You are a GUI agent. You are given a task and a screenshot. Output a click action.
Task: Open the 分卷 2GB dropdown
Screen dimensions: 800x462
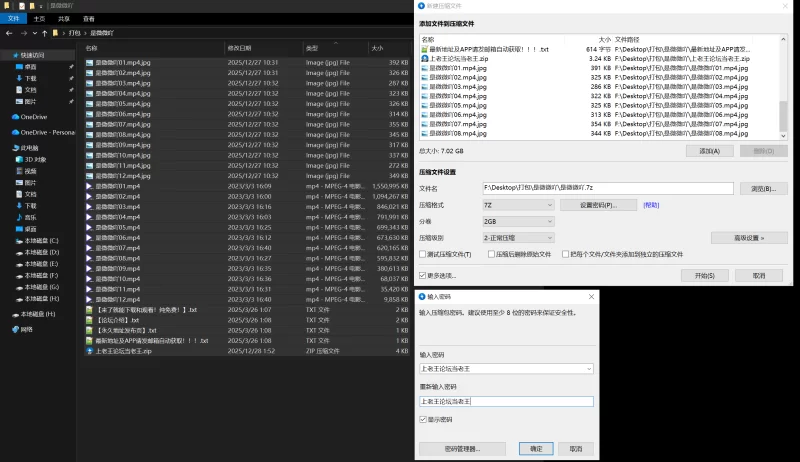coord(518,221)
